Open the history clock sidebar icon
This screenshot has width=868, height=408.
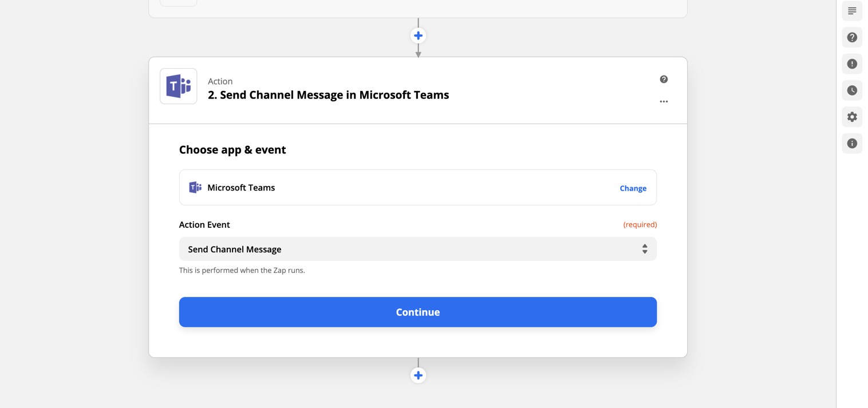852,90
